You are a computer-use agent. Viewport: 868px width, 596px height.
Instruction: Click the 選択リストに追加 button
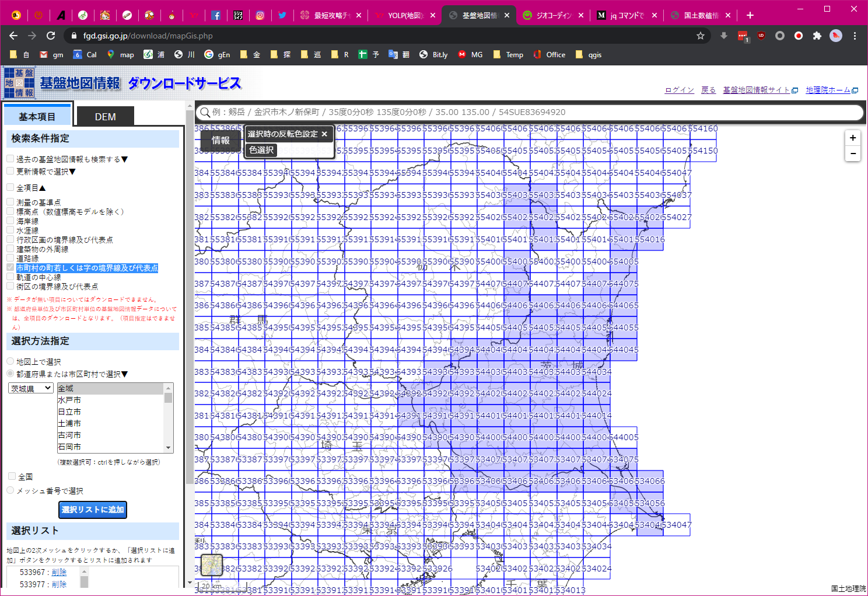93,510
